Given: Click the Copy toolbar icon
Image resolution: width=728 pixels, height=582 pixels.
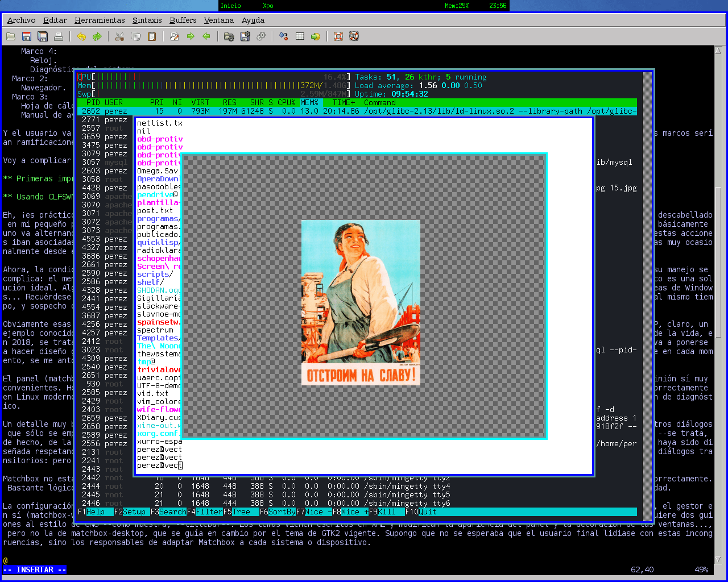Looking at the screenshot, I should pos(136,36).
